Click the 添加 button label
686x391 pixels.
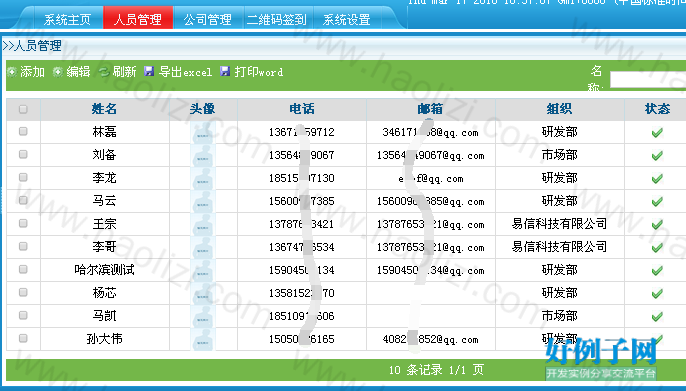point(32,72)
